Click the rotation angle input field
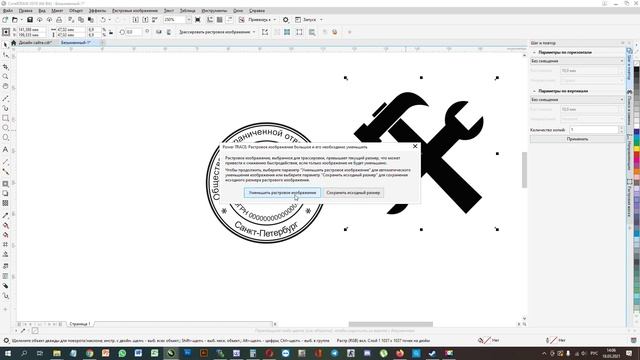Image resolution: width=640 pixels, height=360 pixels. click(134, 32)
